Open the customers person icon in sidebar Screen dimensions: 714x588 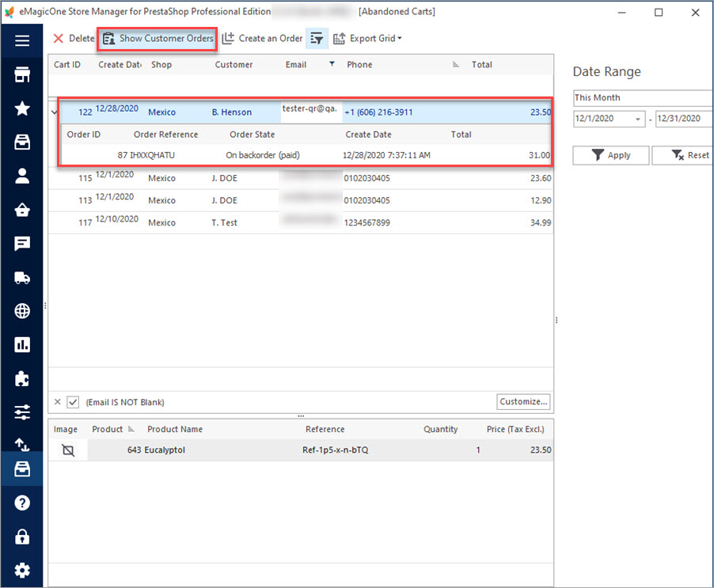click(x=22, y=176)
